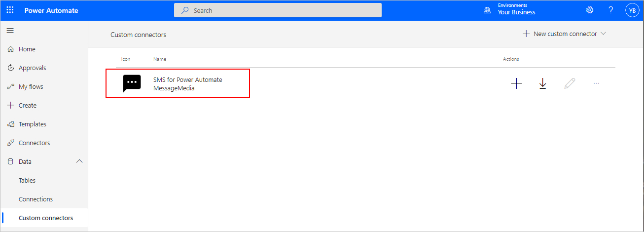Screen dimensions: 644x232
Task: Focus the Search box
Action: tap(278, 10)
